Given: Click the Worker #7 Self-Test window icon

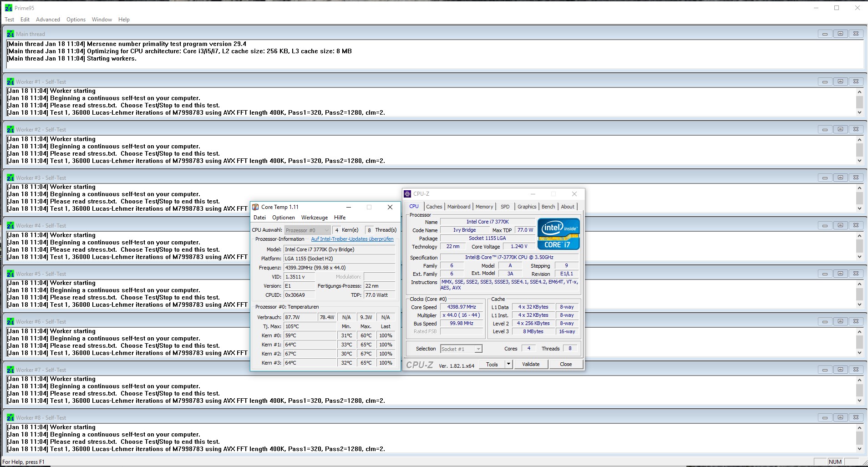Looking at the screenshot, I should [x=10, y=370].
